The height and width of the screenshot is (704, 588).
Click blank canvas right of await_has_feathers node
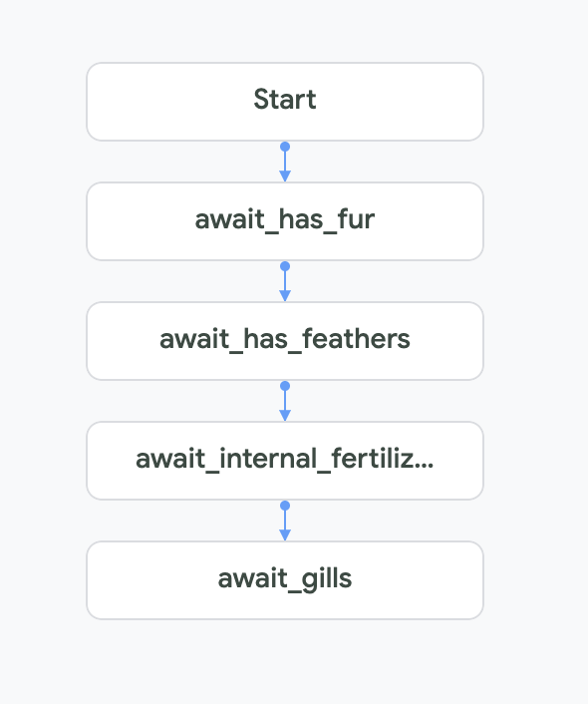click(x=534, y=341)
